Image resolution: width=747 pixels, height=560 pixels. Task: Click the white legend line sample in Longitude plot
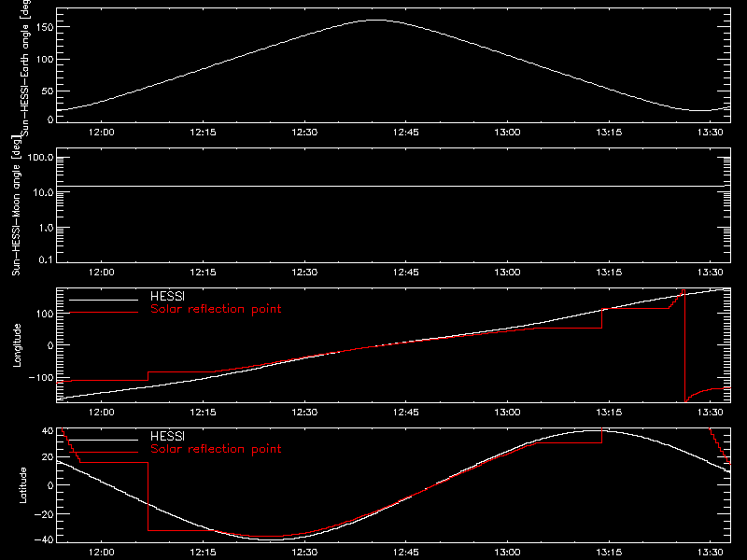[x=104, y=300]
